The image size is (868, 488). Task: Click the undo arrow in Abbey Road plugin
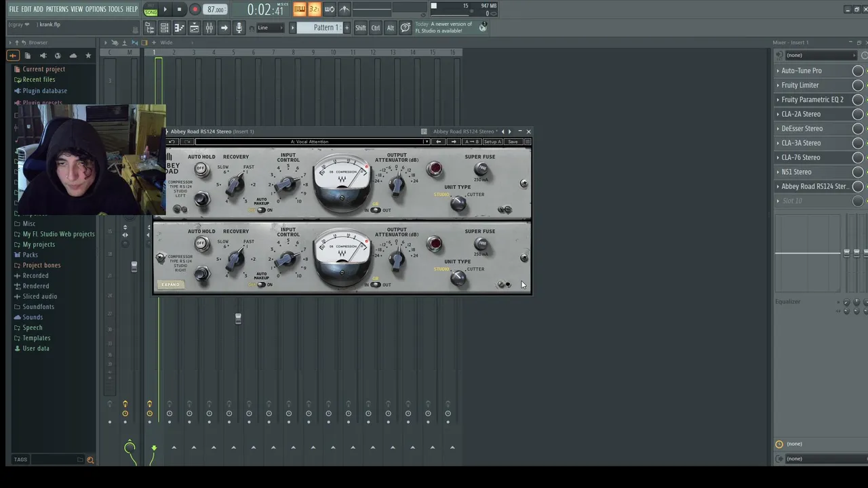pos(172,142)
